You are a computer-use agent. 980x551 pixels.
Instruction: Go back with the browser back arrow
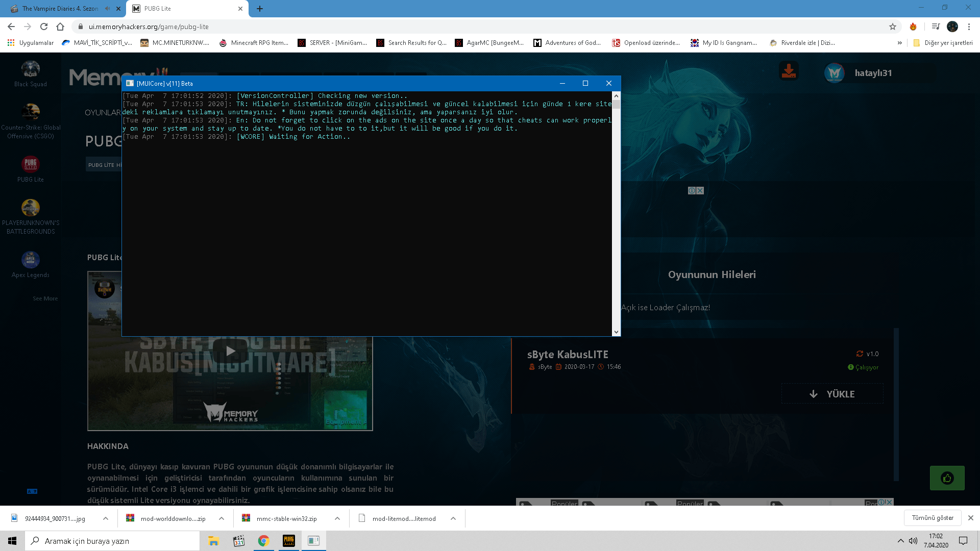(x=11, y=27)
